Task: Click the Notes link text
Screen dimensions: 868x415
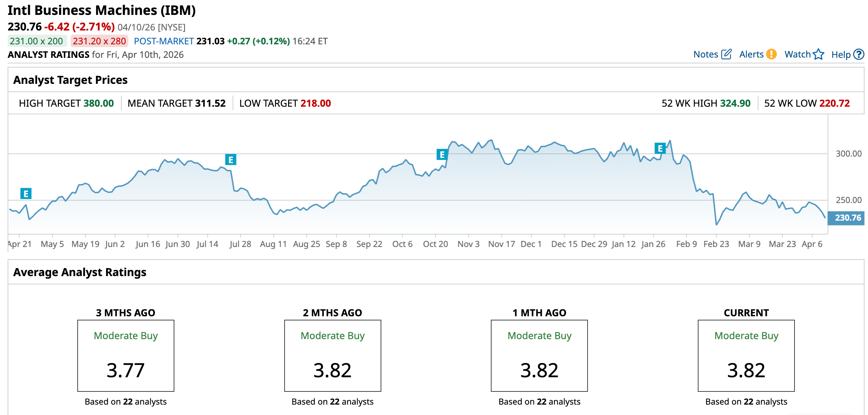Action: pos(705,54)
